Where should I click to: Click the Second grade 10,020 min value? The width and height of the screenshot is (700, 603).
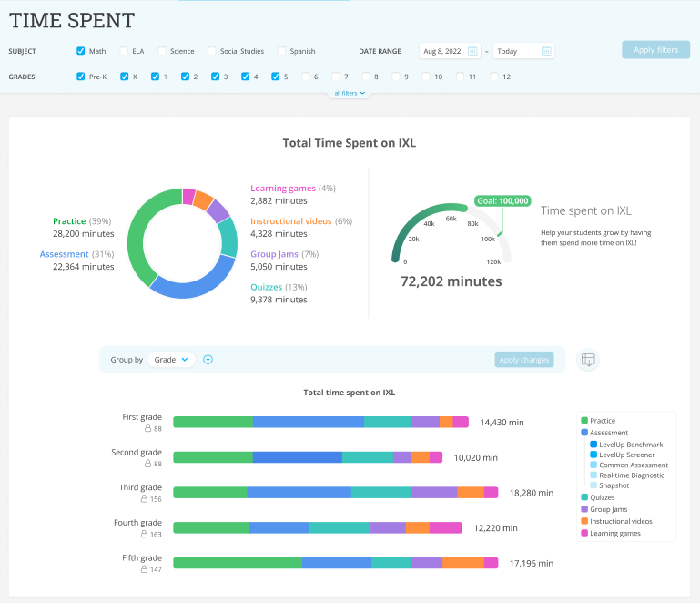click(x=476, y=458)
